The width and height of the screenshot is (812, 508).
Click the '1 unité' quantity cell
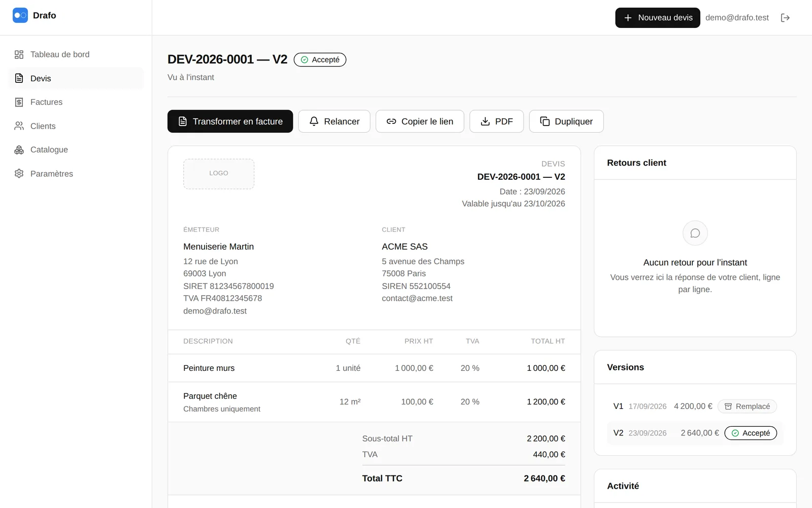(x=348, y=368)
